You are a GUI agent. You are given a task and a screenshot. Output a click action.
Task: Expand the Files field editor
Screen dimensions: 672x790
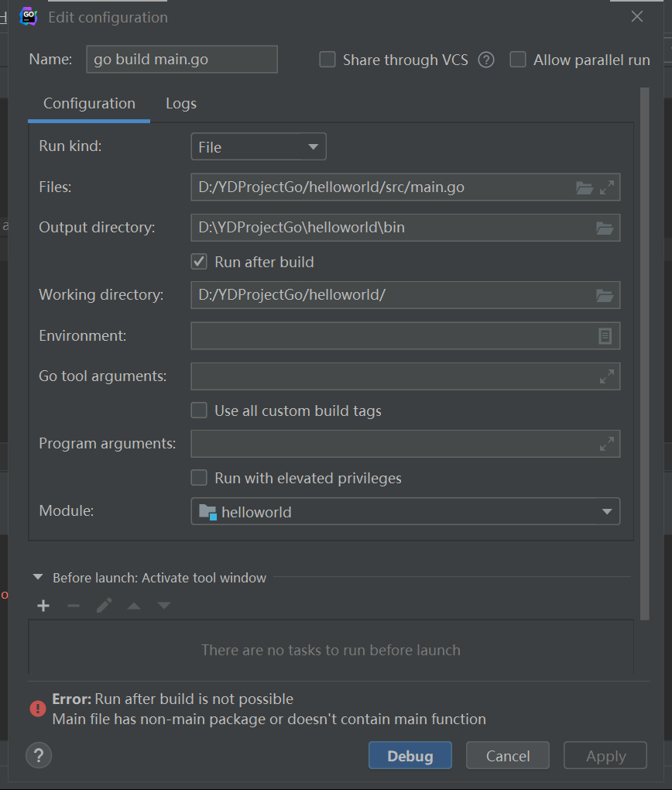point(607,188)
